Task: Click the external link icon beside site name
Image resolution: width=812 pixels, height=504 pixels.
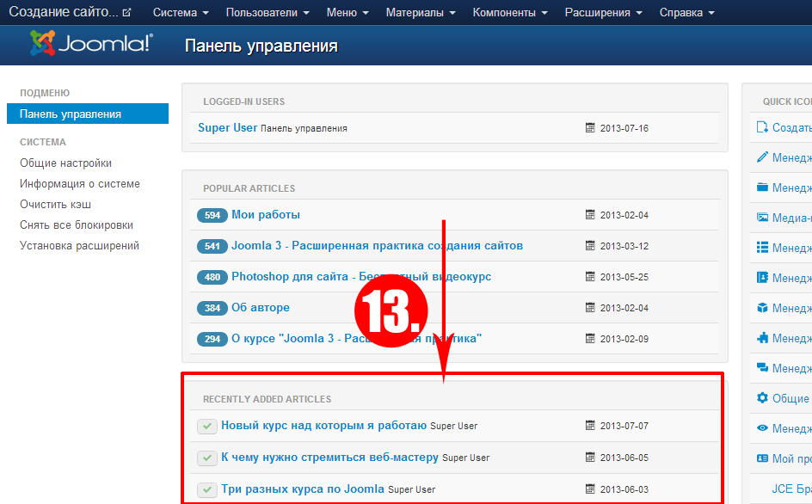Action: click(x=127, y=13)
